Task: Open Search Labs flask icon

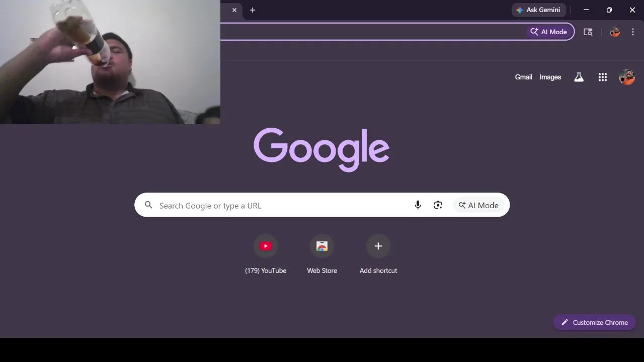Action: [x=579, y=77]
